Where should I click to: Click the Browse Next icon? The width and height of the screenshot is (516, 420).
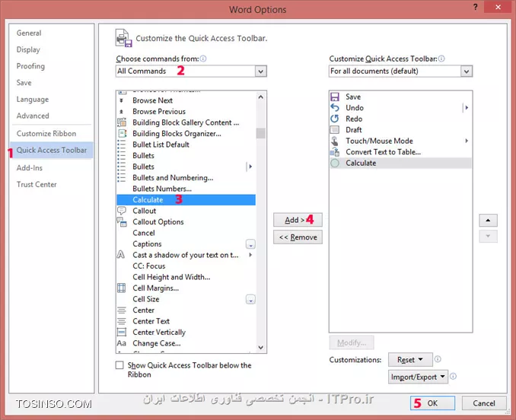pyautogui.click(x=122, y=100)
